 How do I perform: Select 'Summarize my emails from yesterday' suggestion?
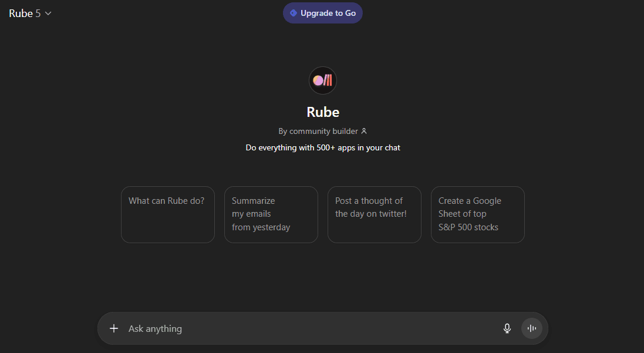coord(271,214)
